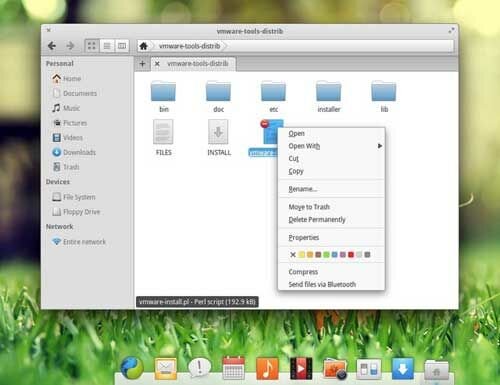The height and width of the screenshot is (385, 500).
Task: Pick the yellow color label
Action: point(301,255)
